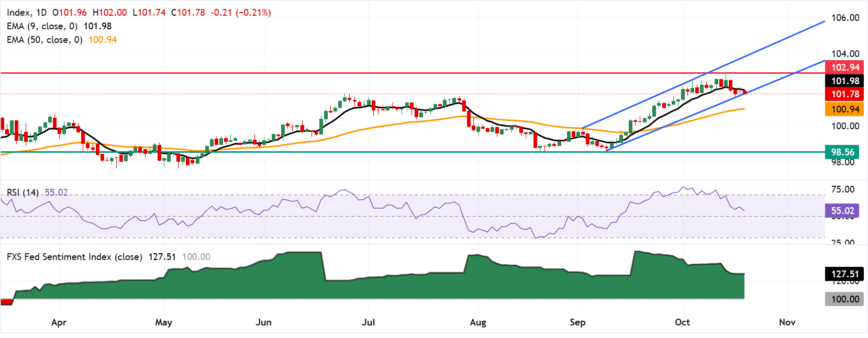Click the 75.00 RSI scale tick
Screen dimensions: 868x338
[843, 189]
